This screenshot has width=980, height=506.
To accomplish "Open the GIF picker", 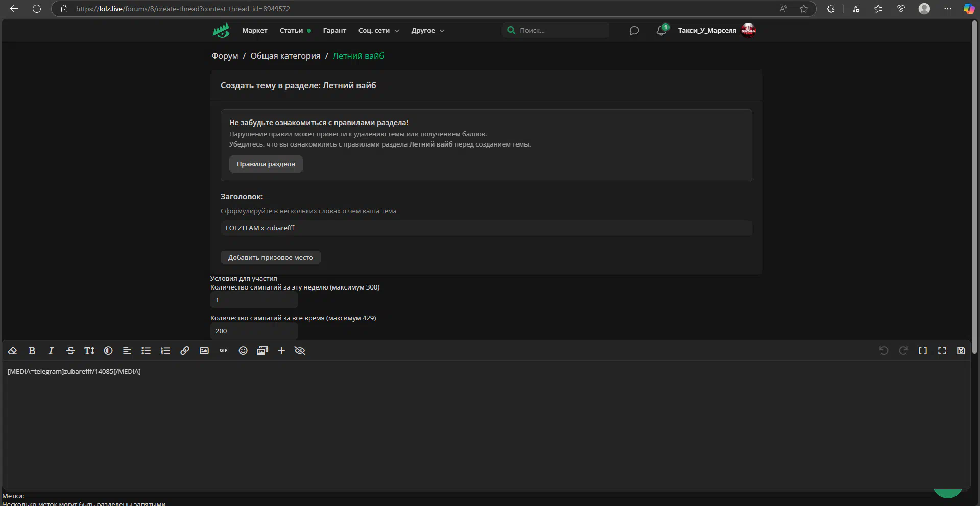I will (x=224, y=351).
